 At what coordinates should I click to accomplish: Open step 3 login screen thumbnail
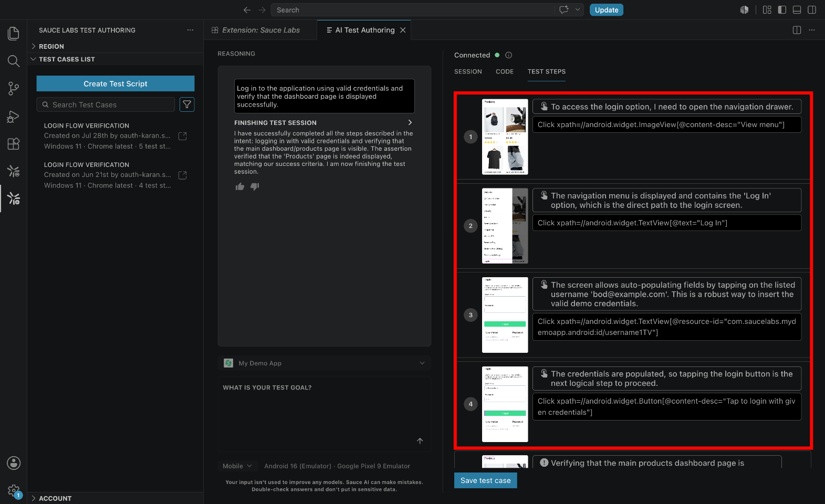pyautogui.click(x=505, y=315)
